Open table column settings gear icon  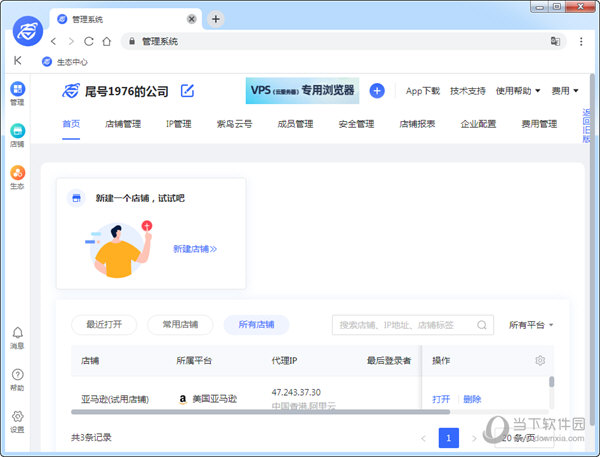click(540, 360)
